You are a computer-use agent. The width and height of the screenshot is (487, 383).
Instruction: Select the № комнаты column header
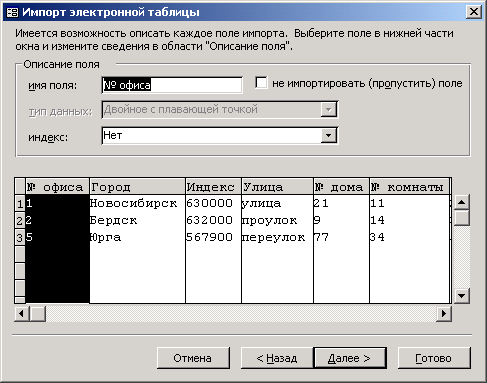[x=409, y=187]
